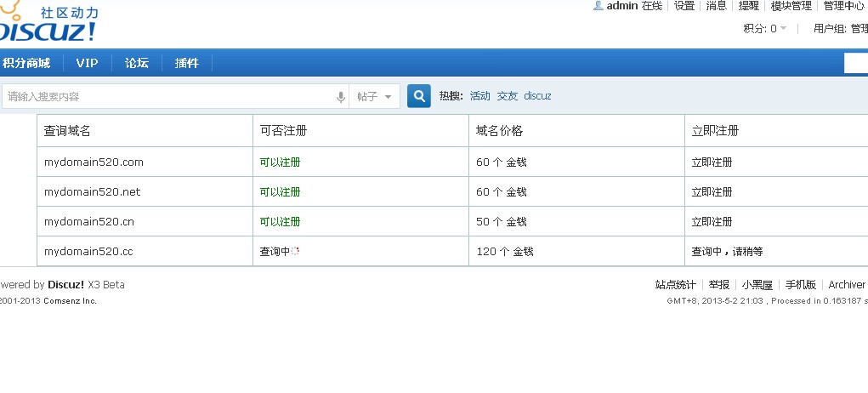Click 立即注册 for mydomain520.com
868x393 pixels.
pyautogui.click(x=712, y=162)
